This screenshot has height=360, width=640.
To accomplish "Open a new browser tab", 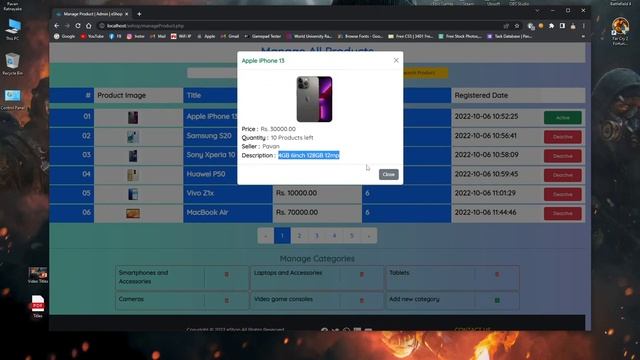I will pos(139,14).
